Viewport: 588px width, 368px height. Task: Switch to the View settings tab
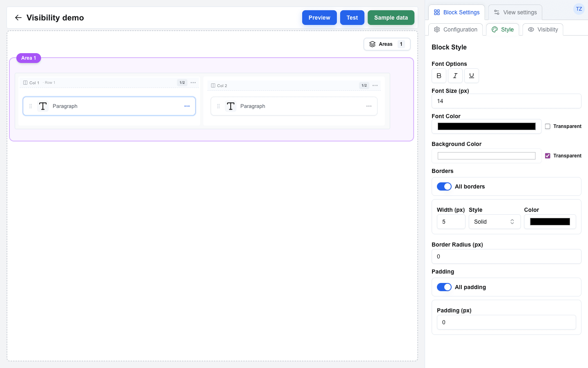pyautogui.click(x=515, y=12)
